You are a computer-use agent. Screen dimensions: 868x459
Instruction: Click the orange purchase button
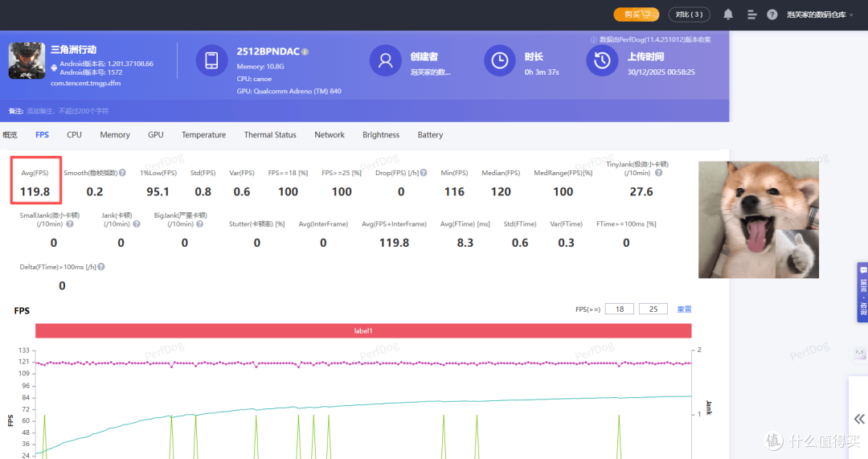(636, 14)
